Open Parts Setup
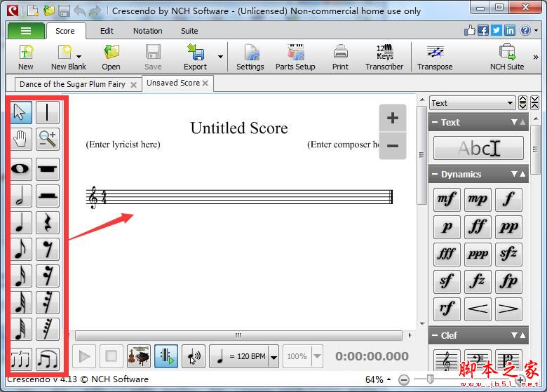The height and width of the screenshot is (392, 547). point(295,58)
